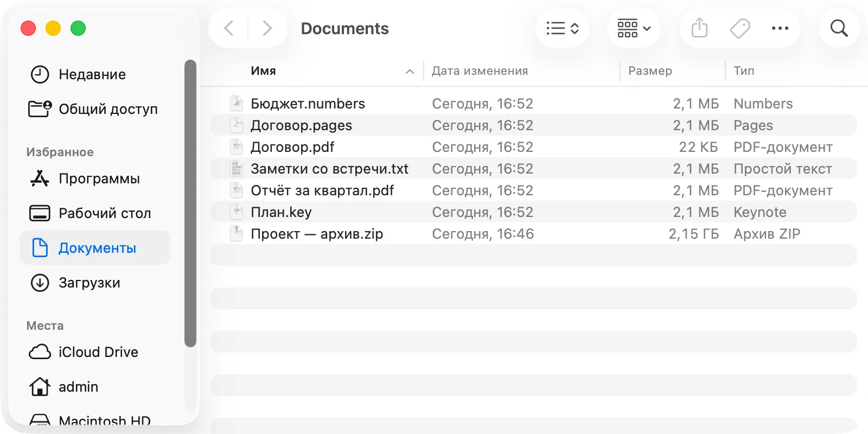Screen dimensions: 868x434
Task: Click the sidebar vertical scrollbar
Action: tap(190, 203)
